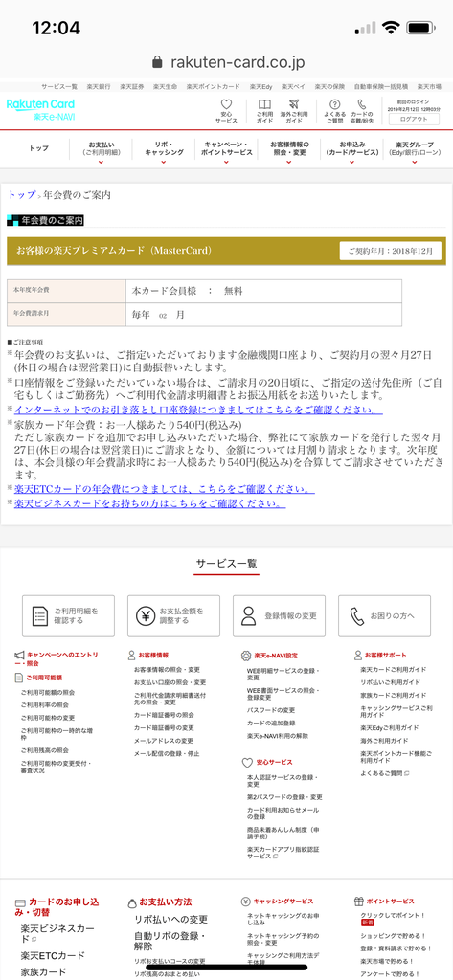Viewport: 453px width, 980px height.
Task: Open サービス一覧 in the top link bar
Action: point(59,86)
